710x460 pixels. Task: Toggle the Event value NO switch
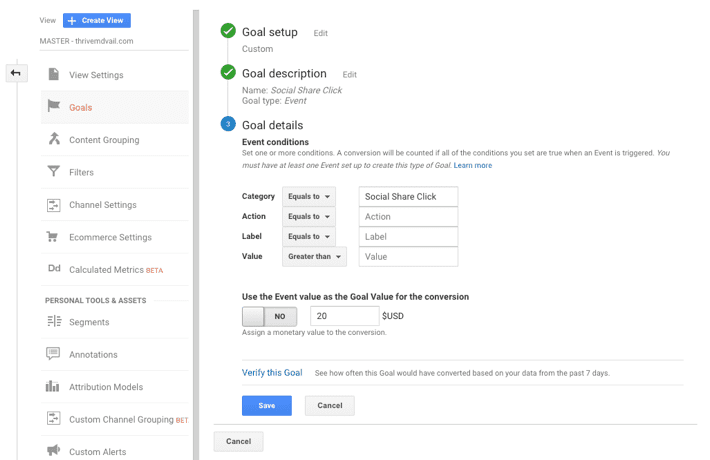point(269,316)
